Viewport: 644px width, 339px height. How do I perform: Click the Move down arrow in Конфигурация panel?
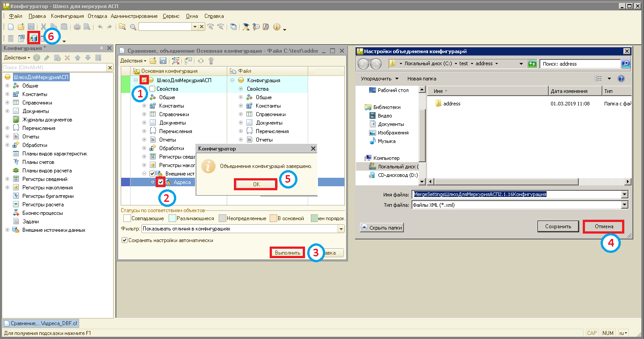coord(88,58)
